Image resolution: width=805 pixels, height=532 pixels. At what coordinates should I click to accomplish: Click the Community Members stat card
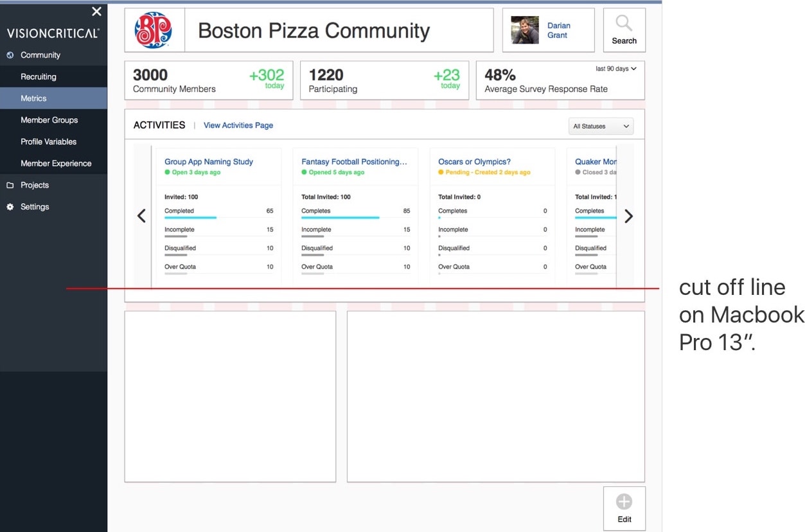point(209,80)
